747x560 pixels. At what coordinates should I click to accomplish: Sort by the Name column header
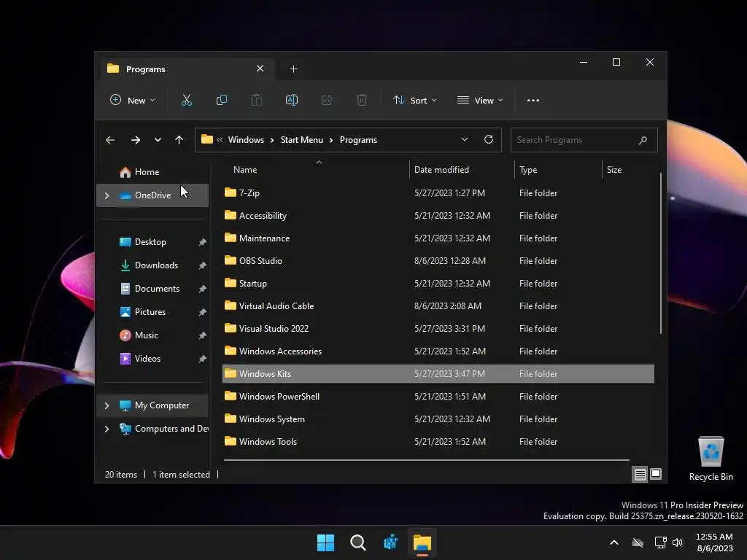(245, 169)
